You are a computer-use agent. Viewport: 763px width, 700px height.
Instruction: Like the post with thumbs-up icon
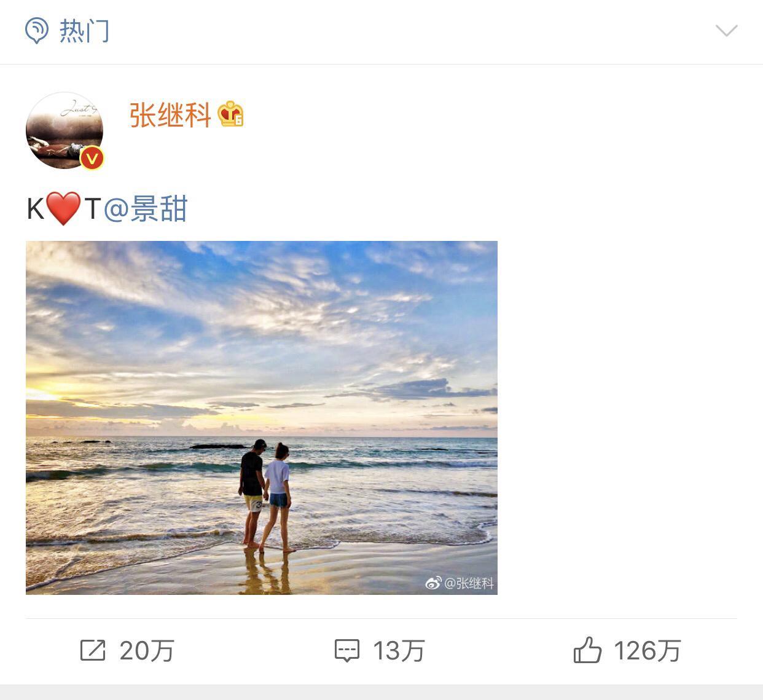tap(587, 650)
